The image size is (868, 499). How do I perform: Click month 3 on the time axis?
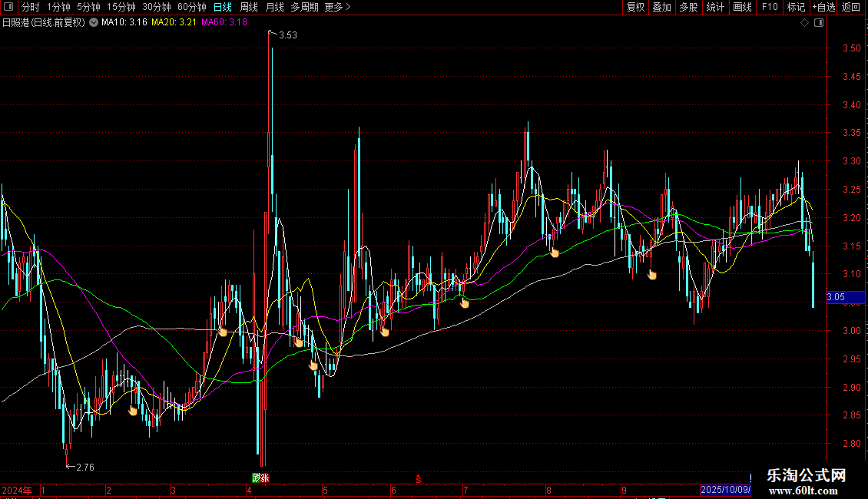(174, 490)
